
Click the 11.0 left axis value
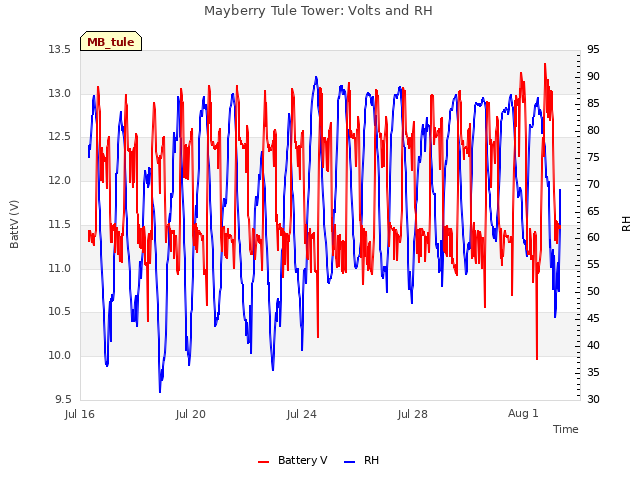[60, 268]
